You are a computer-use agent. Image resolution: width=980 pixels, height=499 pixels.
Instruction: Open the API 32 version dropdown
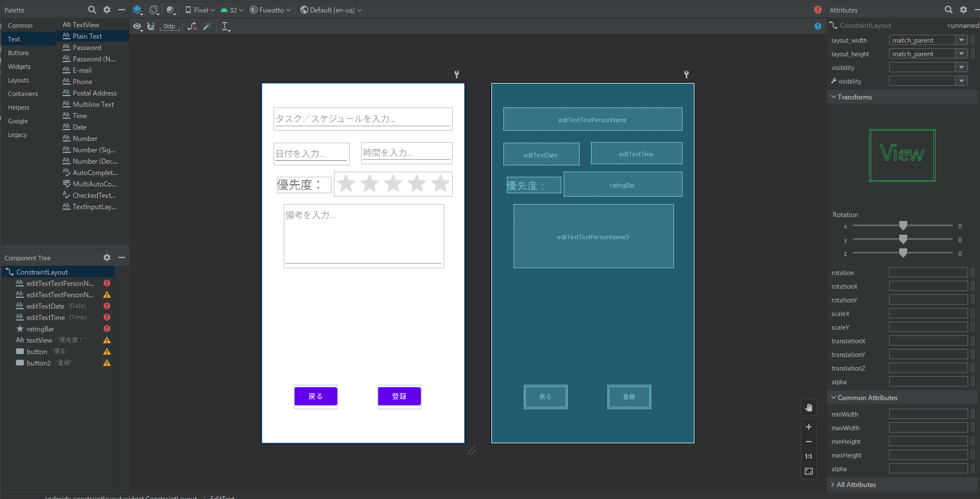(232, 10)
